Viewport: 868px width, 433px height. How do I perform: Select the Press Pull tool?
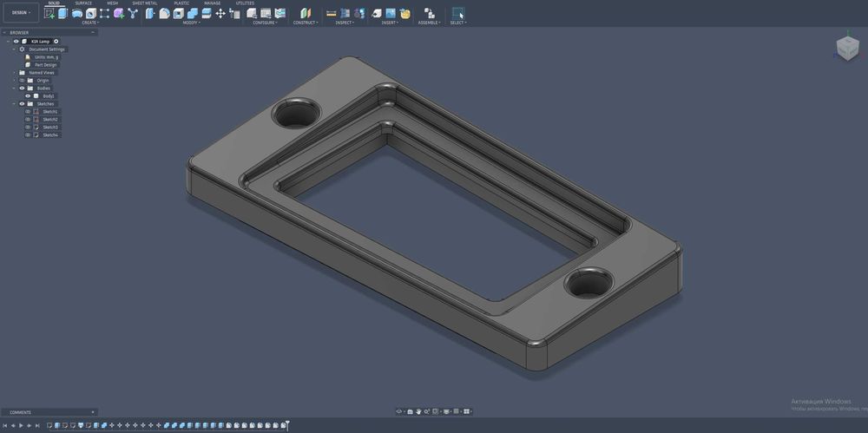(150, 13)
